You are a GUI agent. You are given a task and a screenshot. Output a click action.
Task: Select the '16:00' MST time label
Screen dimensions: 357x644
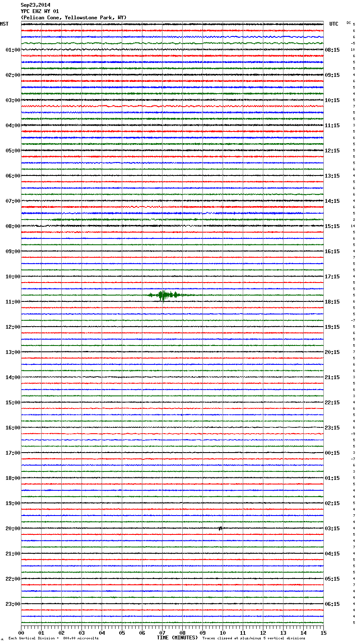pos(13,428)
